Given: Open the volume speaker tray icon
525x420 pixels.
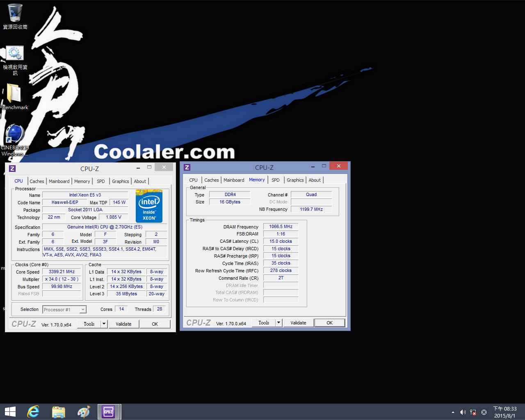Looking at the screenshot, I should 463,412.
